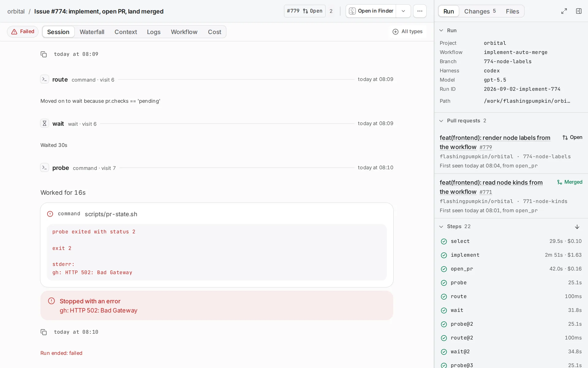Select the probe@3 row in Steps list
The height and width of the screenshot is (368, 588).
tap(511, 365)
